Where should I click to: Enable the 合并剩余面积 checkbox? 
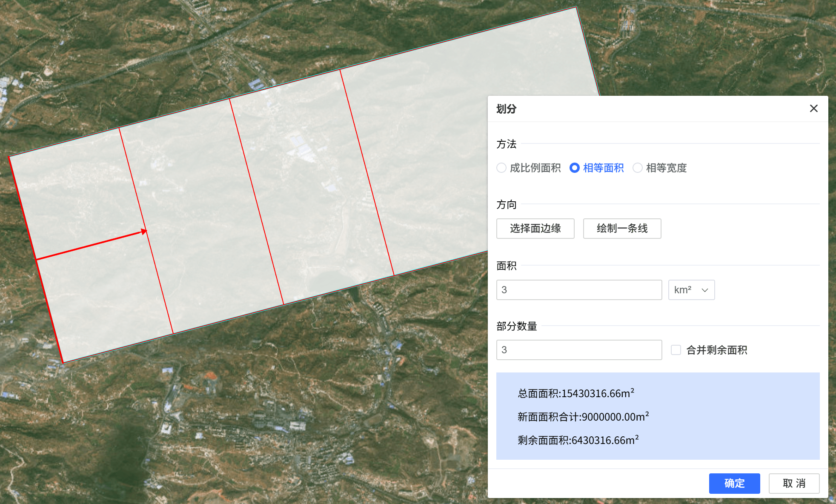point(676,350)
